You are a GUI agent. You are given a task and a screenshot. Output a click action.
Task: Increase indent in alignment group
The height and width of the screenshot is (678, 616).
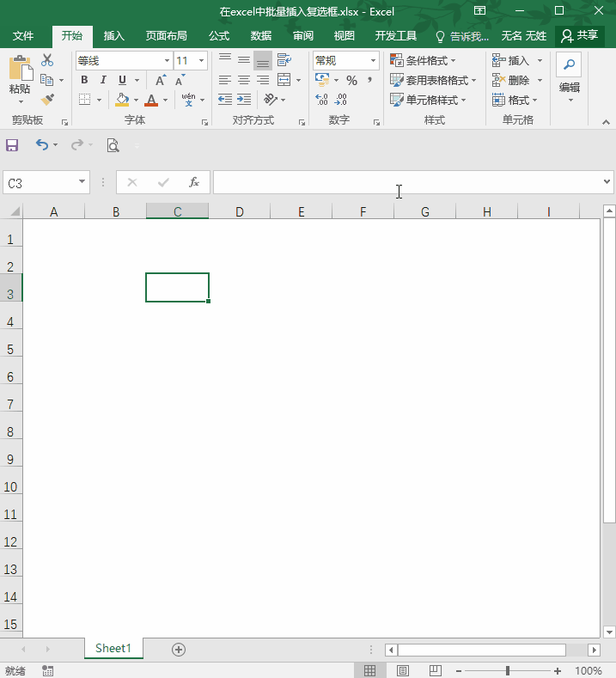[244, 100]
